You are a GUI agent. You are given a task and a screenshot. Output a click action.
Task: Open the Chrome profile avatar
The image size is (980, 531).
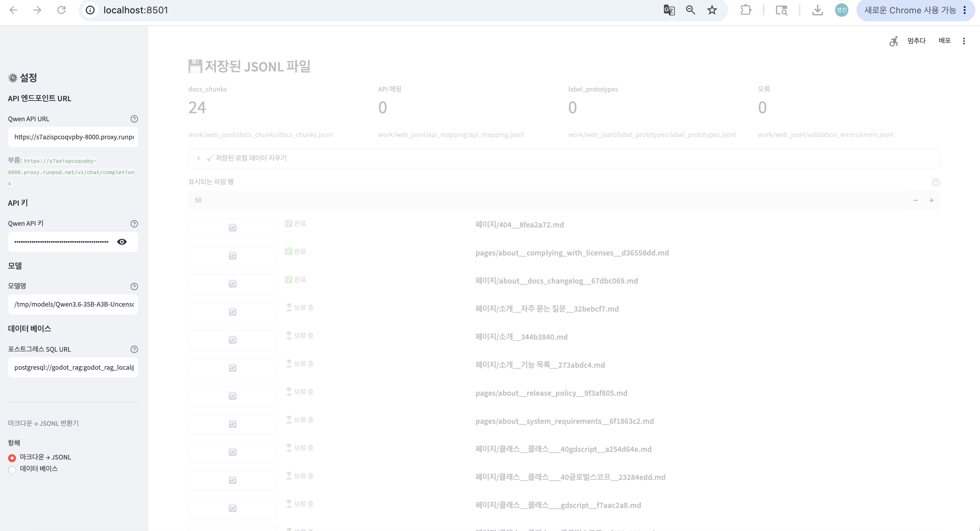coord(841,10)
